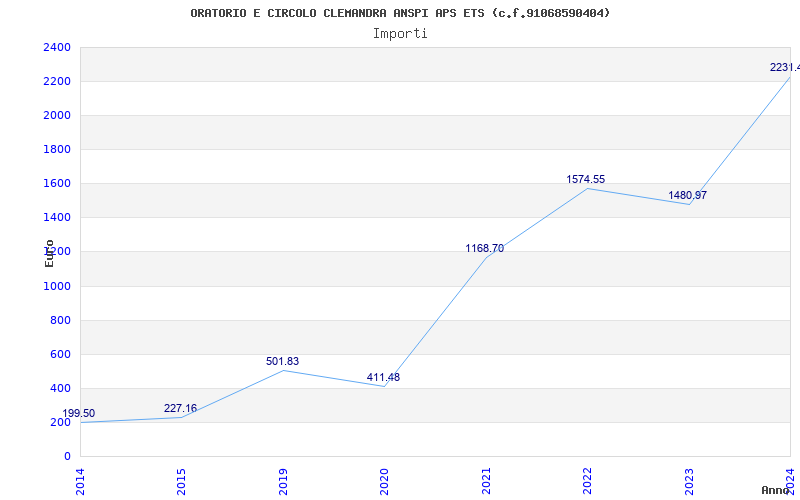Click the Euro axis title
Image resolution: width=800 pixels, height=500 pixels.
49,253
